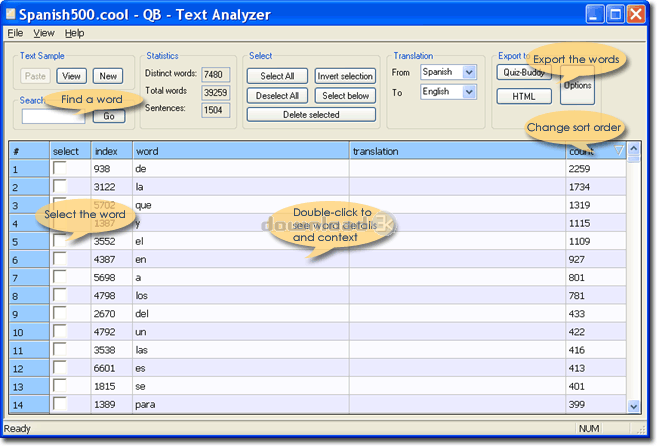
Task: Click the Go search button
Action: [x=109, y=116]
